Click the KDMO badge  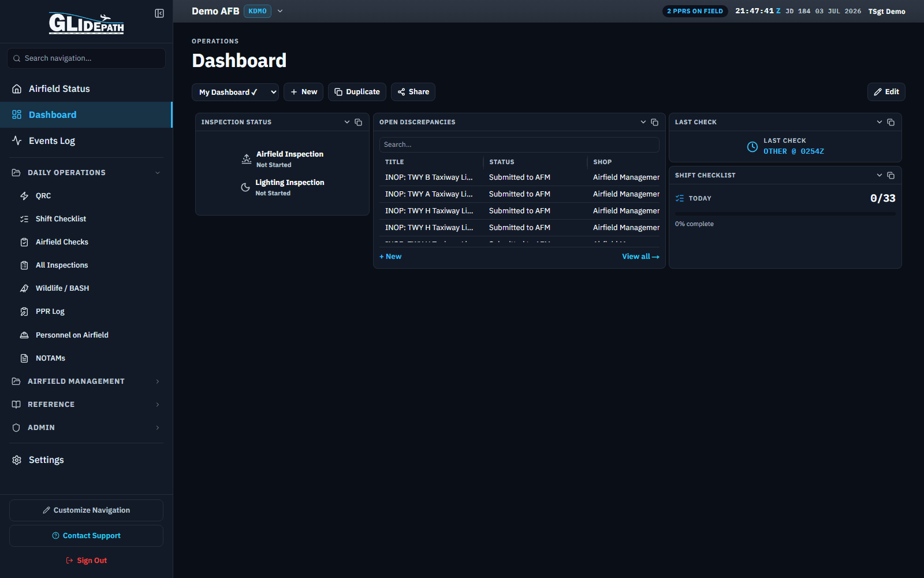click(x=258, y=11)
